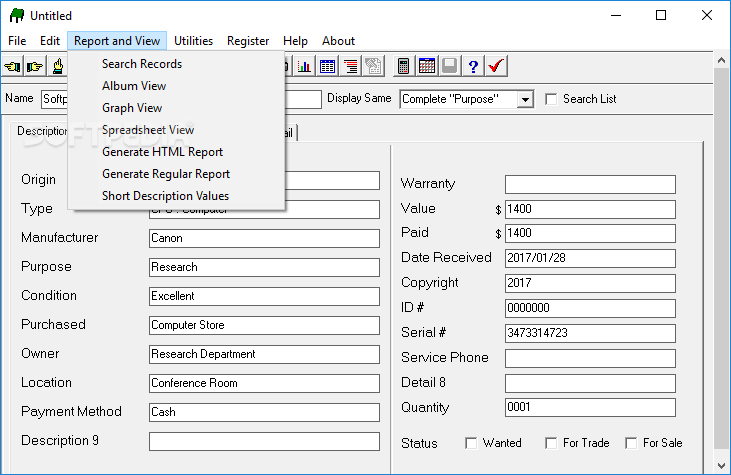This screenshot has width=731, height=475.
Task: Click the grayed-out document report icon
Action: 373,67
